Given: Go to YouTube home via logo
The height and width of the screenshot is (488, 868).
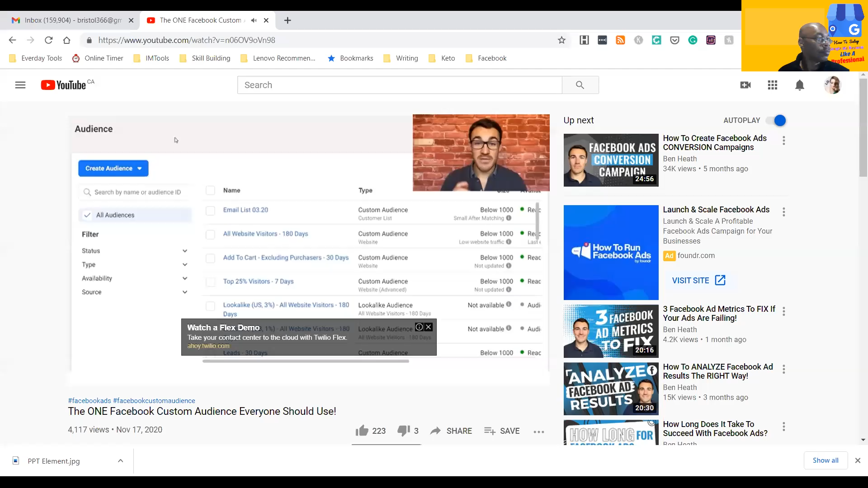Looking at the screenshot, I should 63,85.
